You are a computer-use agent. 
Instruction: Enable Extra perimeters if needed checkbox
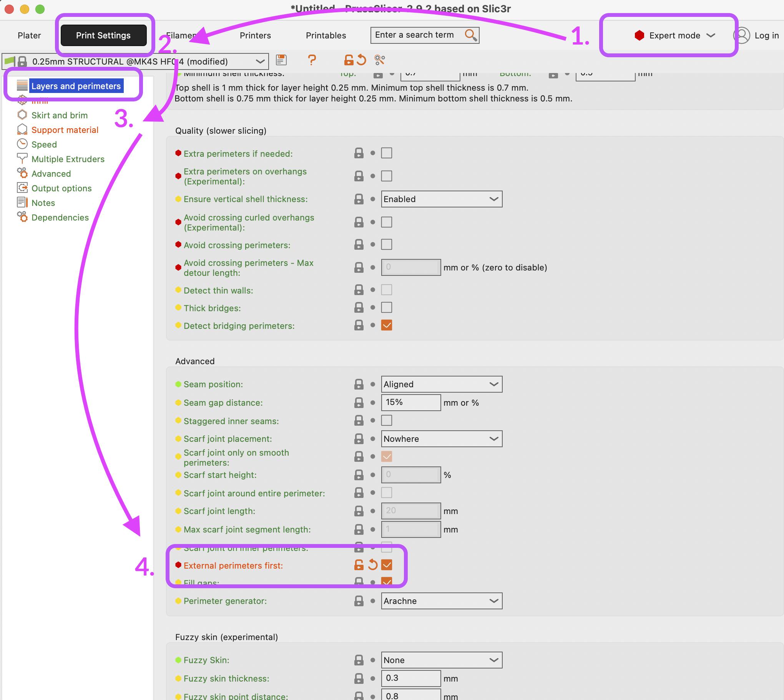coord(386,153)
